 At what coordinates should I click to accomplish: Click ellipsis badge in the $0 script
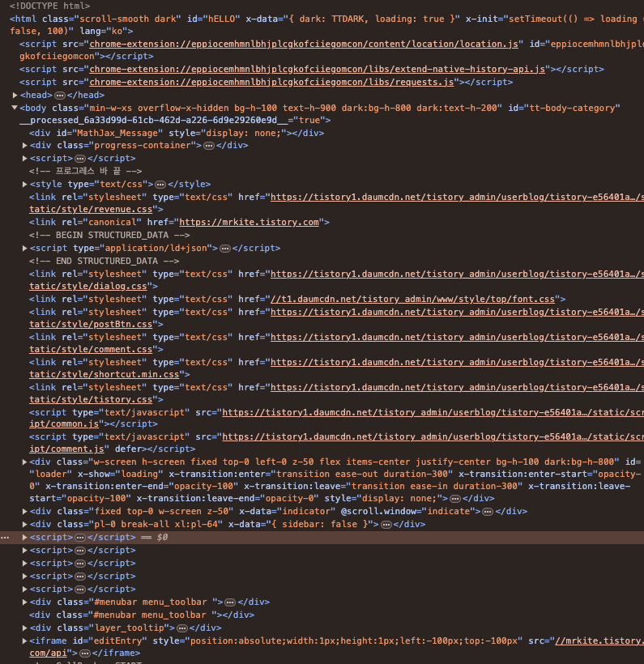click(80, 538)
